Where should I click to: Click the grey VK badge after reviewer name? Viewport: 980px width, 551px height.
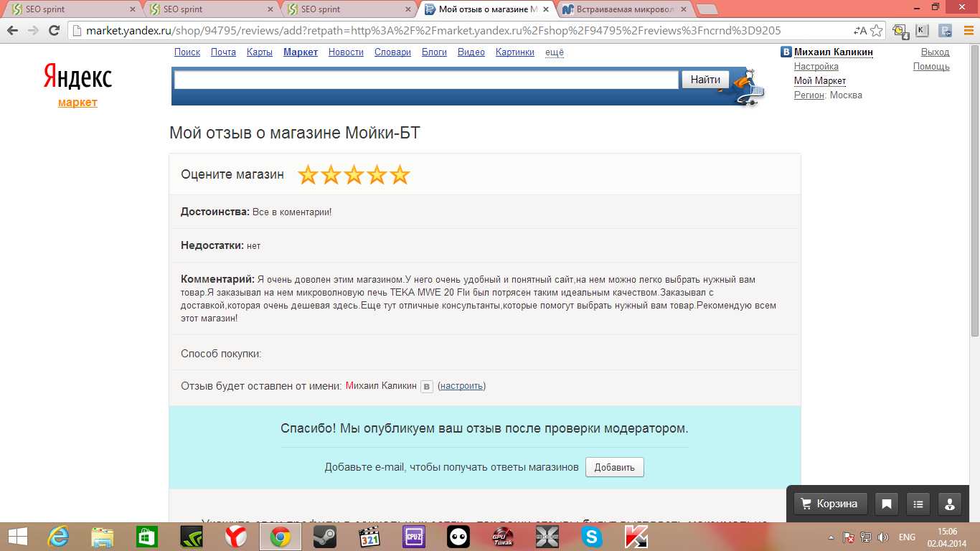pyautogui.click(x=427, y=387)
